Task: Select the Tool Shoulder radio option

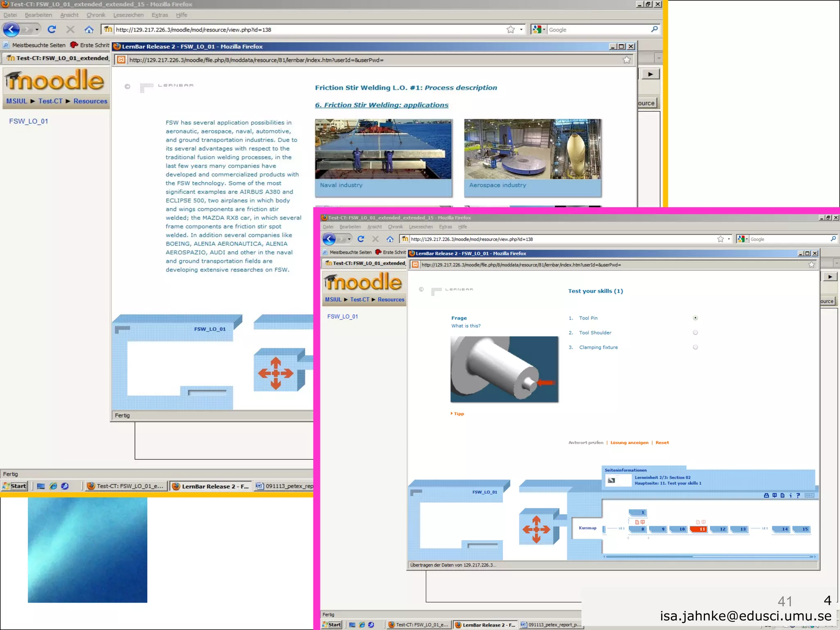Action: (695, 333)
